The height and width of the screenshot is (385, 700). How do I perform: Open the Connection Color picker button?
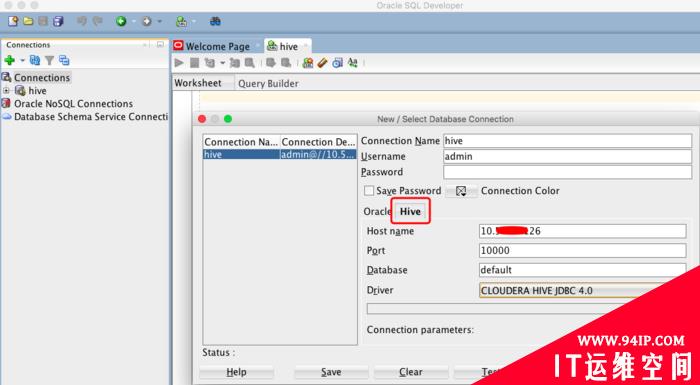tap(461, 191)
